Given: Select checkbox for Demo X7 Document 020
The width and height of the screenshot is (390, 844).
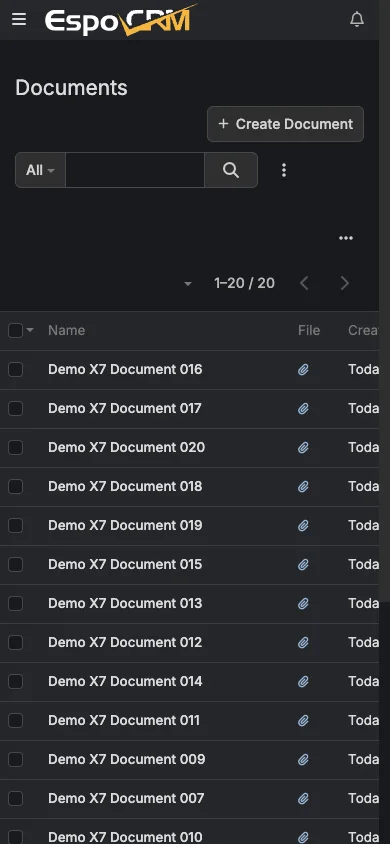Looking at the screenshot, I should tap(16, 448).
